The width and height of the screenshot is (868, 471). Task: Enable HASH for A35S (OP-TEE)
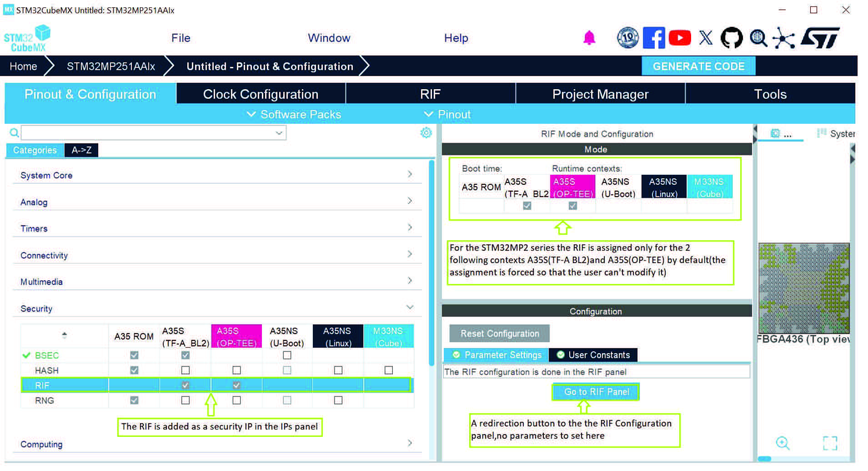[x=236, y=370]
